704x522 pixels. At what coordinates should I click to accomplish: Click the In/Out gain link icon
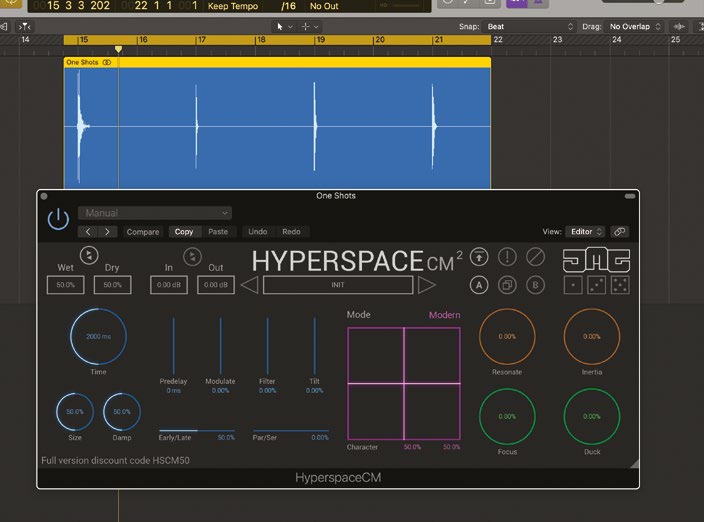point(193,257)
